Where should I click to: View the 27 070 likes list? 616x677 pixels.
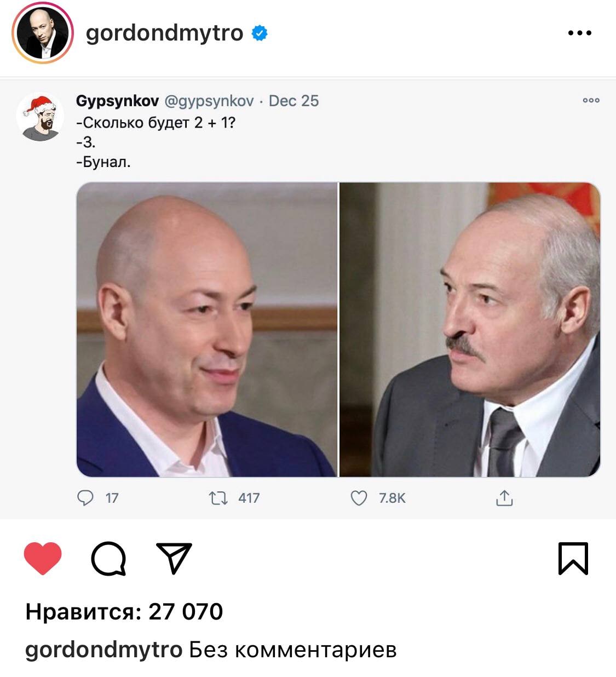pyautogui.click(x=124, y=612)
